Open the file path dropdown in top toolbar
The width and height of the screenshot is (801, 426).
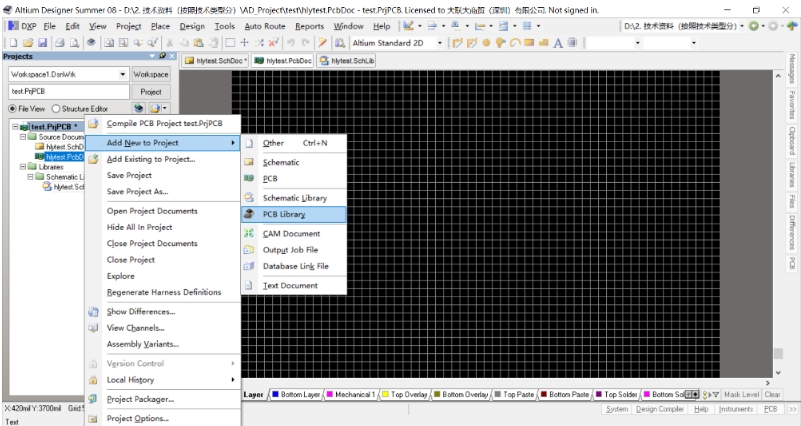tap(742, 26)
